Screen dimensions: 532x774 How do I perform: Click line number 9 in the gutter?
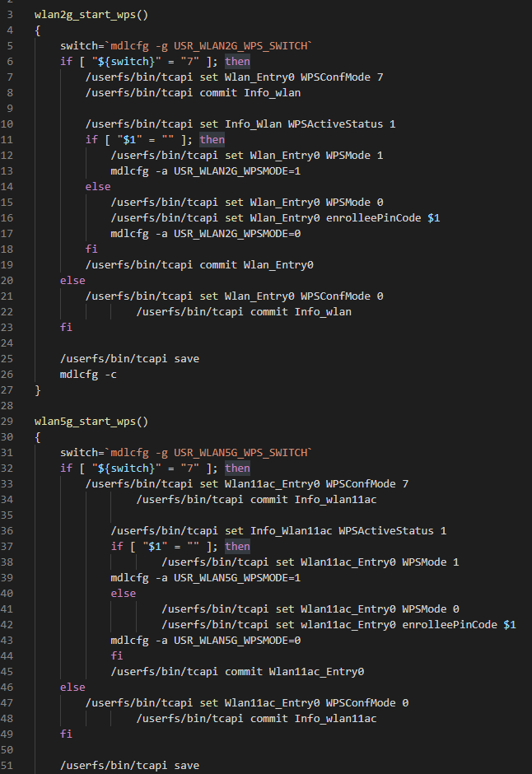(x=11, y=109)
